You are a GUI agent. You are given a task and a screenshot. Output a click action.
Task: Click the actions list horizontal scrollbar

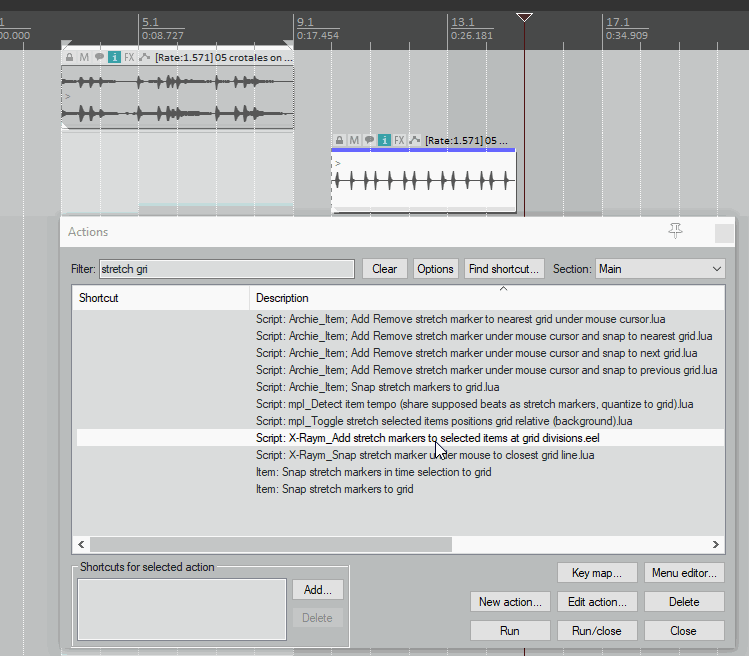tap(270, 544)
